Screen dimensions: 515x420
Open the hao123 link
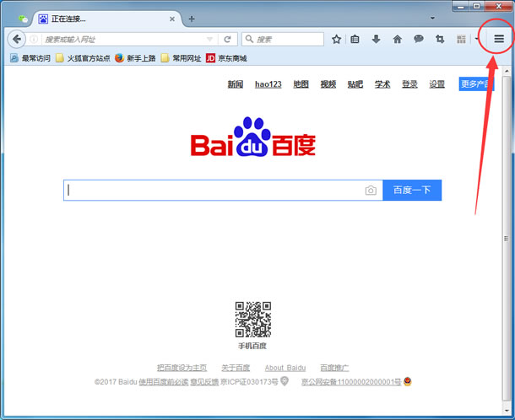(x=268, y=84)
